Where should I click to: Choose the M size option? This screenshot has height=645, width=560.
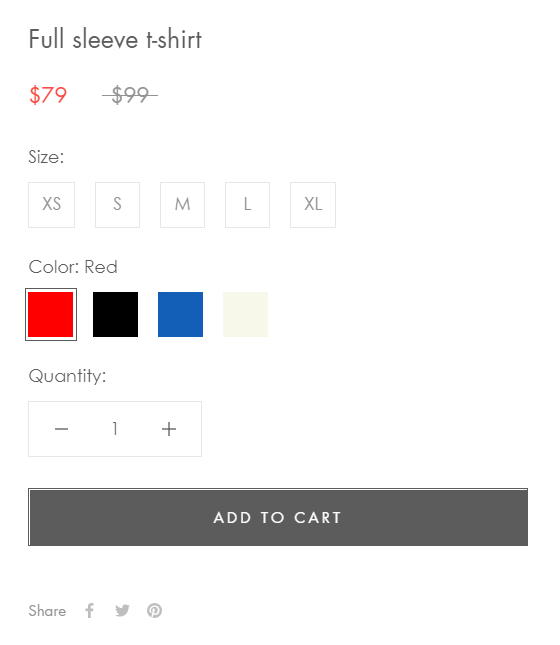pos(182,205)
